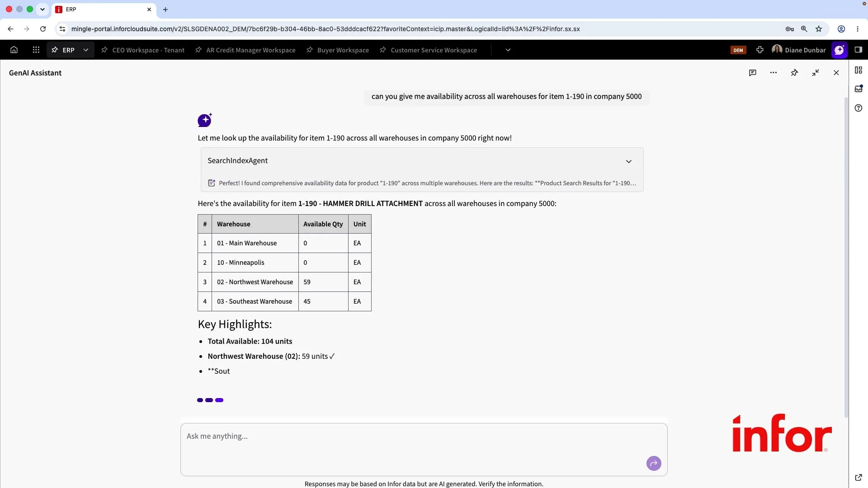Select the 01 - Main Warehouse cell
Image resolution: width=868 pixels, height=488 pixels.
click(255, 243)
